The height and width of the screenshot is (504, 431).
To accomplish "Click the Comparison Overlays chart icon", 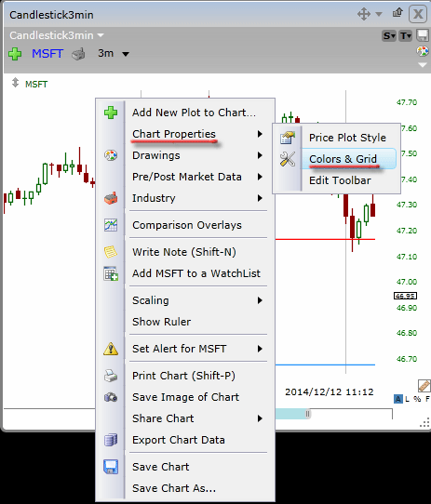I will (x=111, y=225).
